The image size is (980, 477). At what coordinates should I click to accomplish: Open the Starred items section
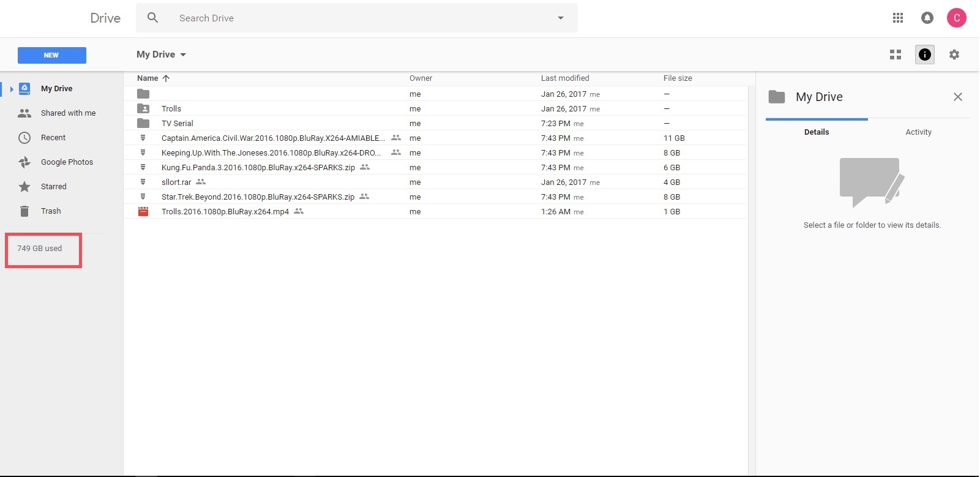tap(54, 187)
